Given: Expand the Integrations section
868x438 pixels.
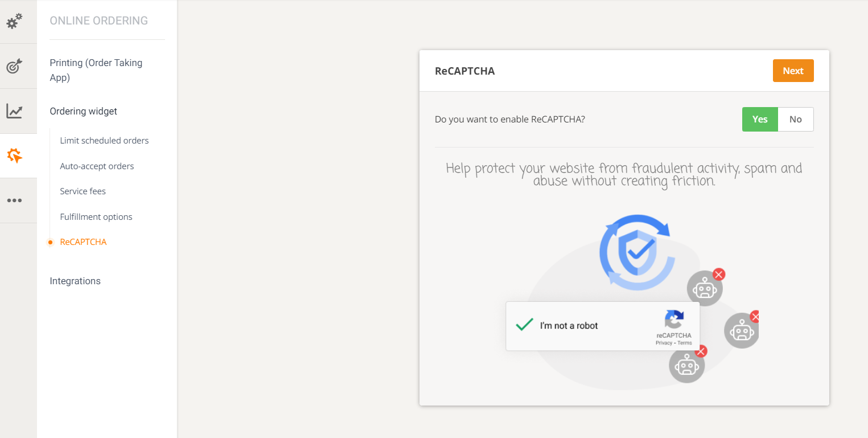Looking at the screenshot, I should tap(75, 281).
